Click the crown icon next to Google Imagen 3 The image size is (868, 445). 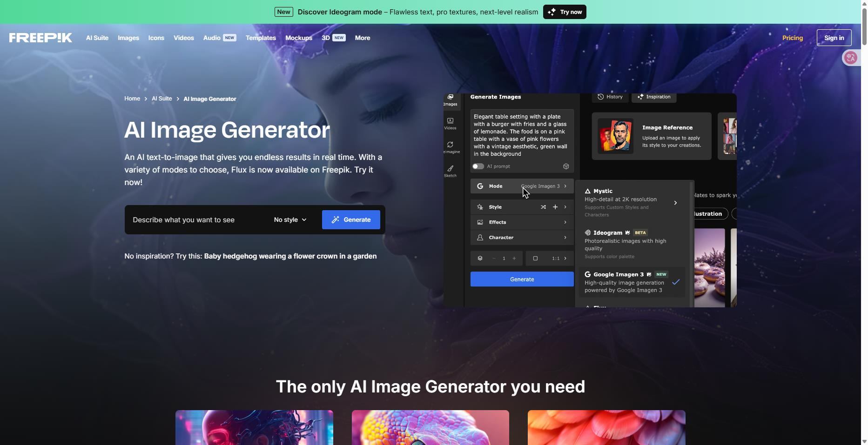point(649,274)
